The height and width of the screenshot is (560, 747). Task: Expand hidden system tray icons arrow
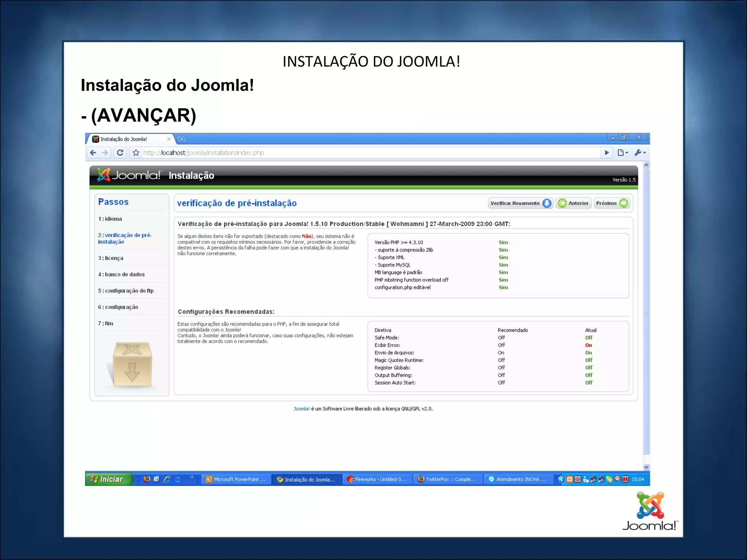pyautogui.click(x=561, y=479)
